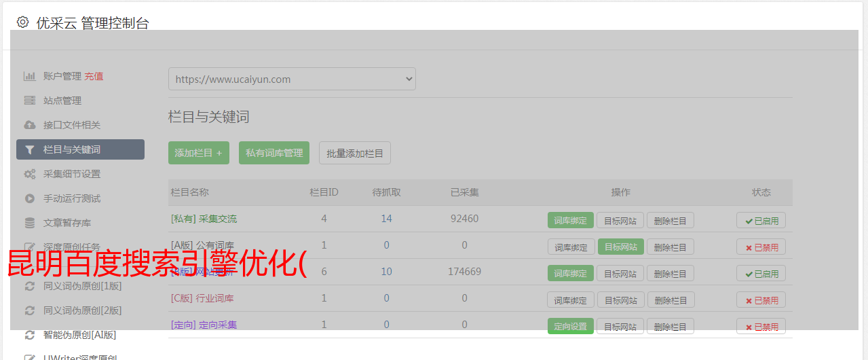
Task: Click 目标网站 in the 174669 row
Action: point(621,273)
